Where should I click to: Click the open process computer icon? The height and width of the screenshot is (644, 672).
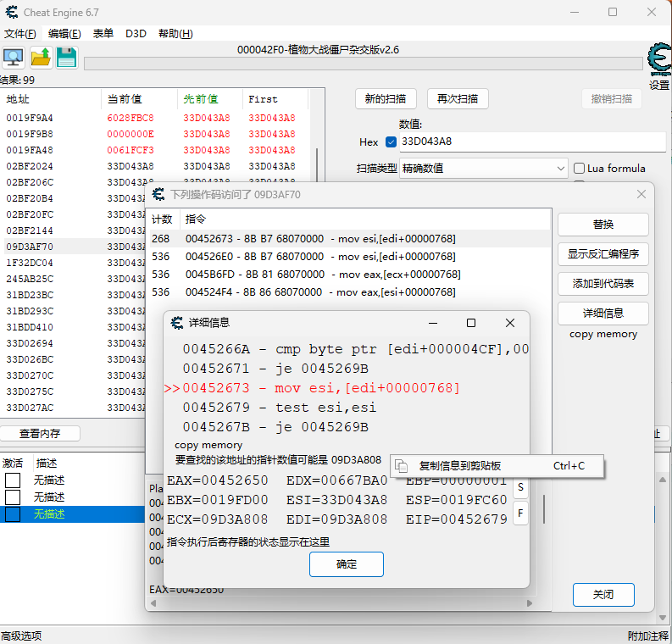click(x=14, y=58)
